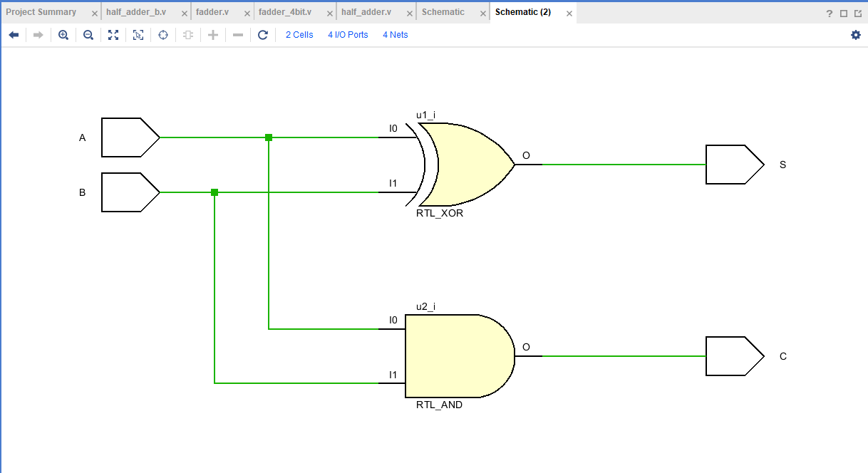This screenshot has width=868, height=473.
Task: Click the Zoom Fit icon
Action: (x=113, y=35)
